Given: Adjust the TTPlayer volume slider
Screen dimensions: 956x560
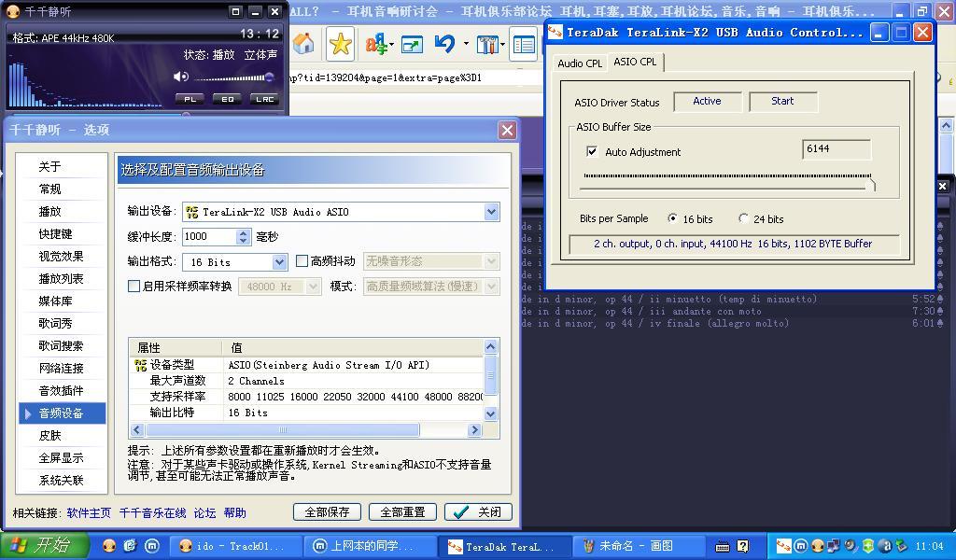Looking at the screenshot, I should pos(234,77).
